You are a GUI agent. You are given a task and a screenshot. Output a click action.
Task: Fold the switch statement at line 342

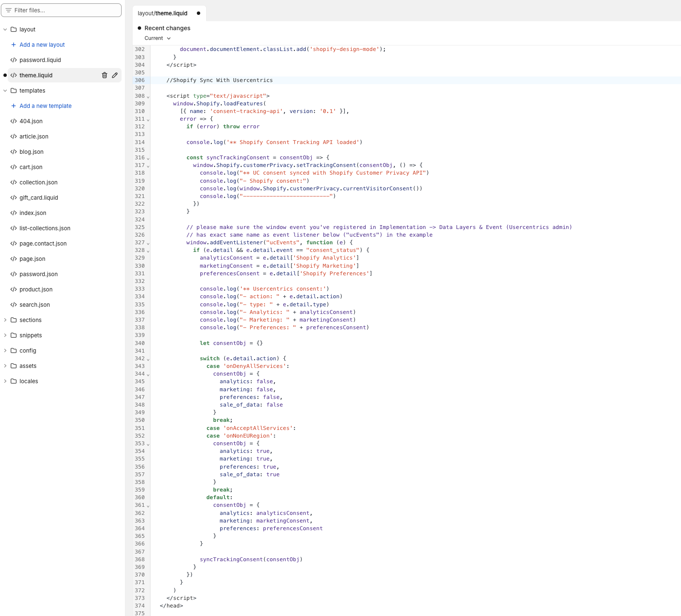point(148,359)
